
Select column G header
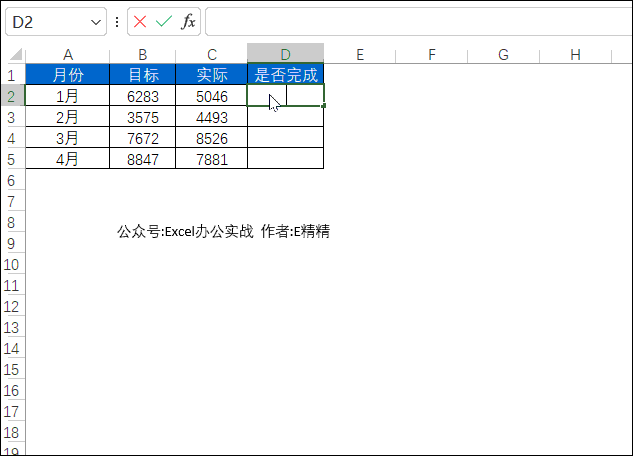click(x=503, y=54)
